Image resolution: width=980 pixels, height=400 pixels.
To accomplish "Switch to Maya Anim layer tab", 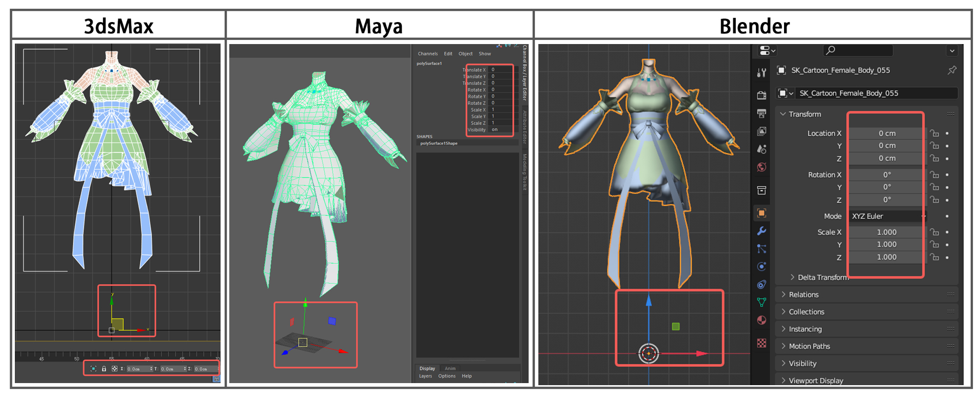I will pos(450,368).
